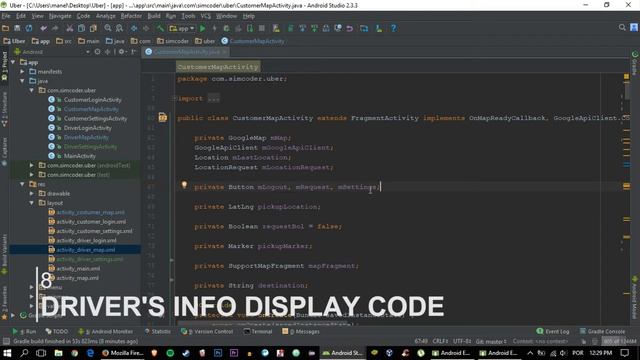Open the app run configuration dropdown
The image size is (640, 360).
(182, 28)
